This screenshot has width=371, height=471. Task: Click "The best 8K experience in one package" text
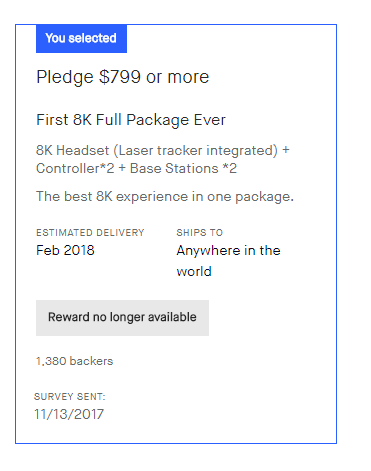[x=165, y=197]
